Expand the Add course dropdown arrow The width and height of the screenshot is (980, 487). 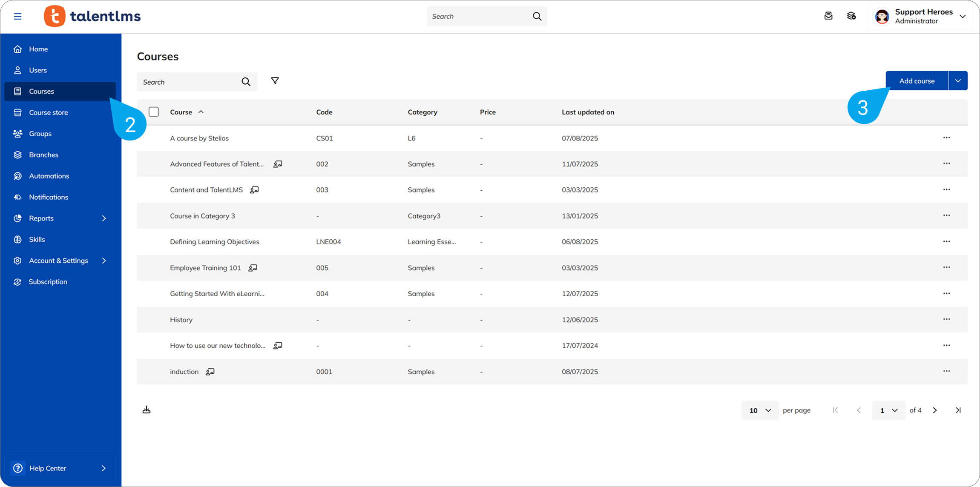(958, 81)
